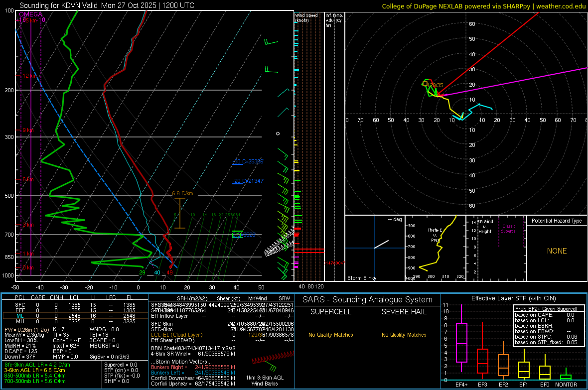Select the SFC parcel row label
Image resolution: width=588 pixels, height=390 pixels.
(x=20, y=305)
